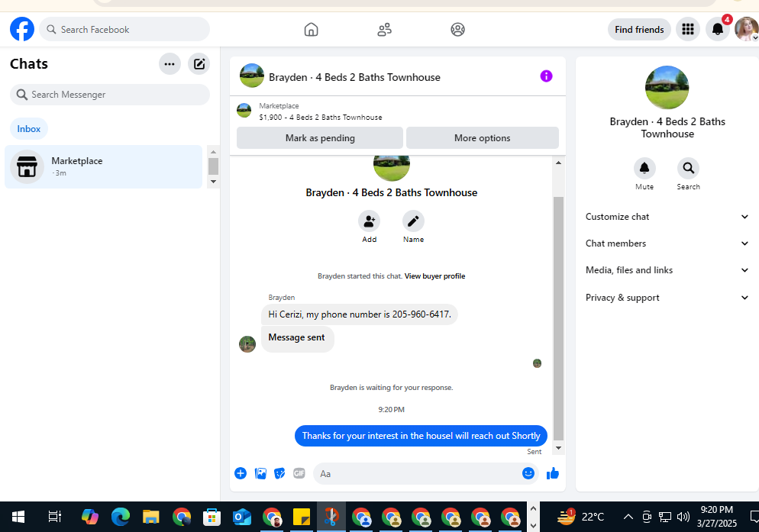The height and width of the screenshot is (532, 759).
Task: Show hidden system tray icons chevron
Action: pos(628,517)
